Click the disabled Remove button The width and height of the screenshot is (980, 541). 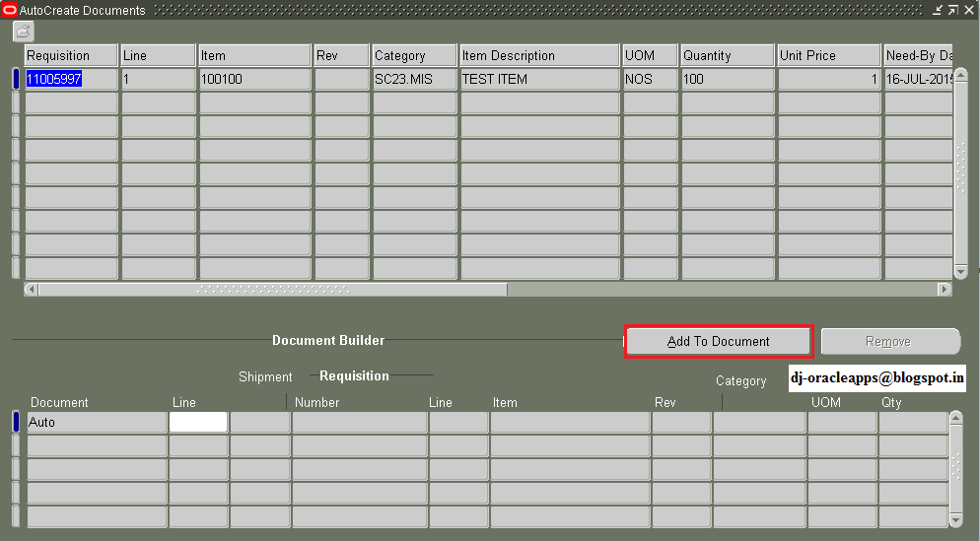890,341
